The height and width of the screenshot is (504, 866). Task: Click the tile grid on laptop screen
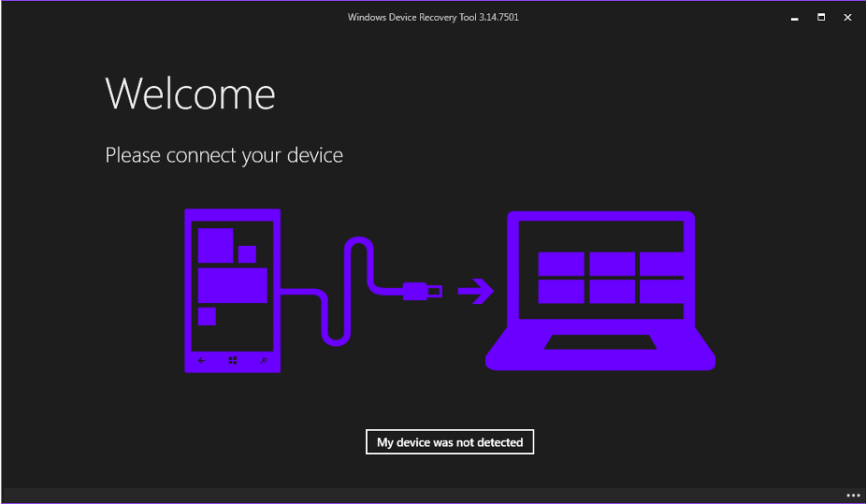point(612,278)
